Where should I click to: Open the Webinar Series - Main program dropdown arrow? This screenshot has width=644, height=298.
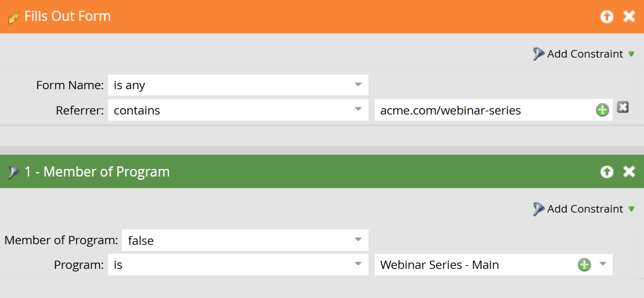(602, 264)
